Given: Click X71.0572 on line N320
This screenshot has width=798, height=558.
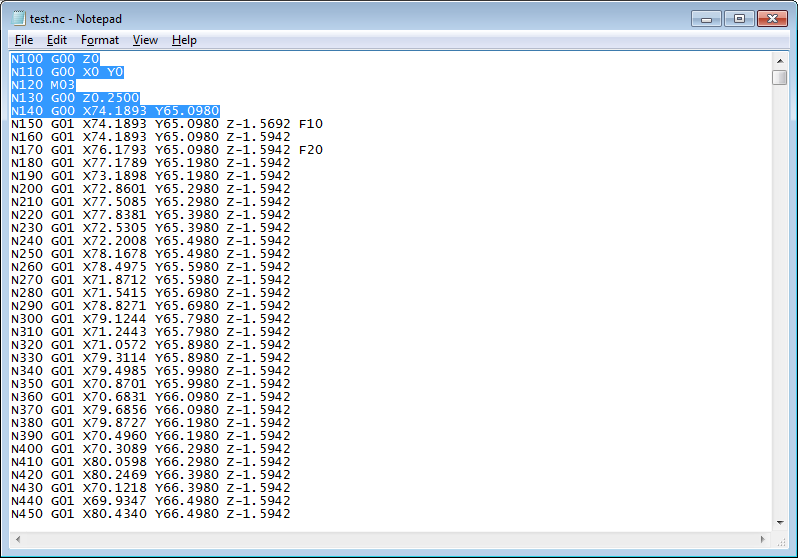Looking at the screenshot, I should pyautogui.click(x=115, y=344).
